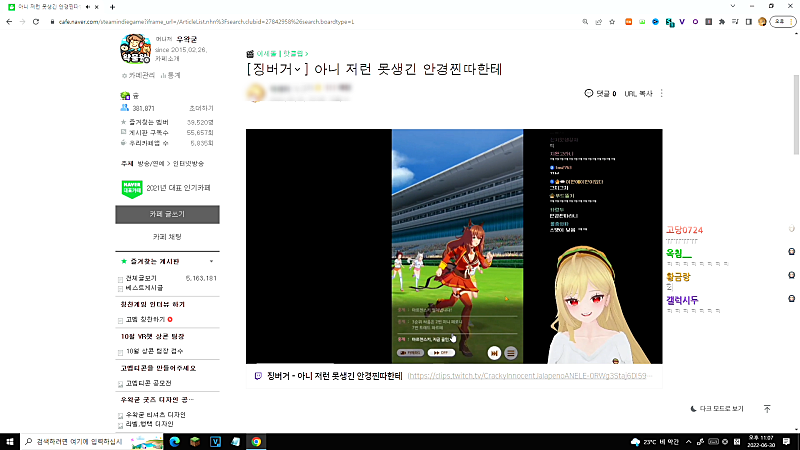Image resolution: width=800 pixels, height=450 pixels.
Task: Open 카페 채팅 cafe chat
Action: [x=167, y=237]
